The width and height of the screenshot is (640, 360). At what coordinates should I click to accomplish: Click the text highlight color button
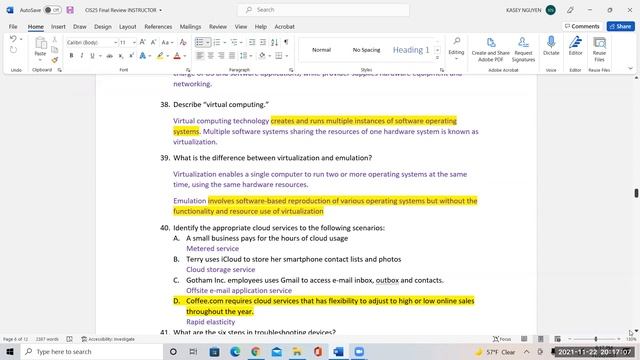[x=160, y=56]
